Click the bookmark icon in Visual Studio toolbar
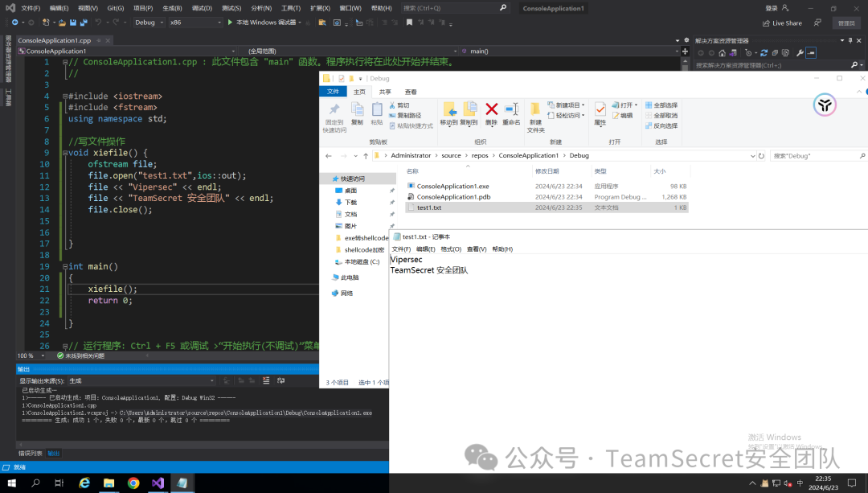The image size is (868, 493). (409, 23)
